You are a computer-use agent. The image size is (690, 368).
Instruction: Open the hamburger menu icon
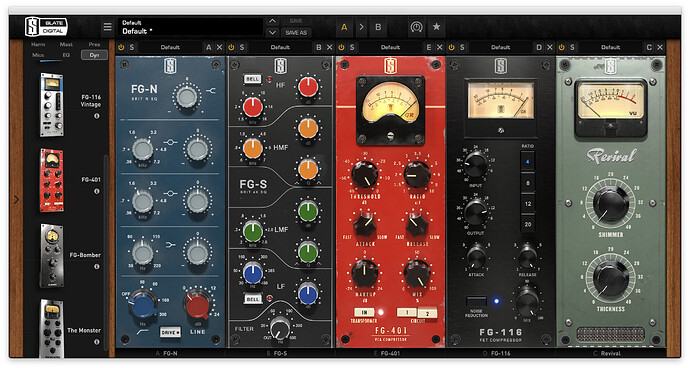coord(107,27)
